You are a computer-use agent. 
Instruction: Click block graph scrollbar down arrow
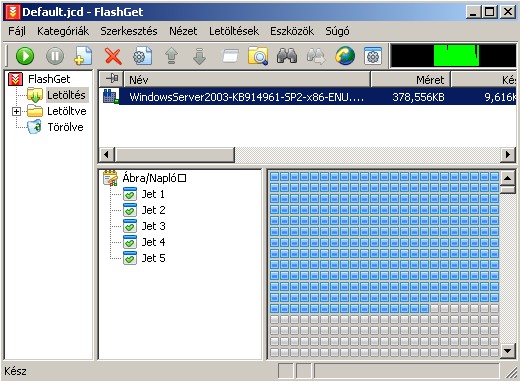[x=508, y=351]
